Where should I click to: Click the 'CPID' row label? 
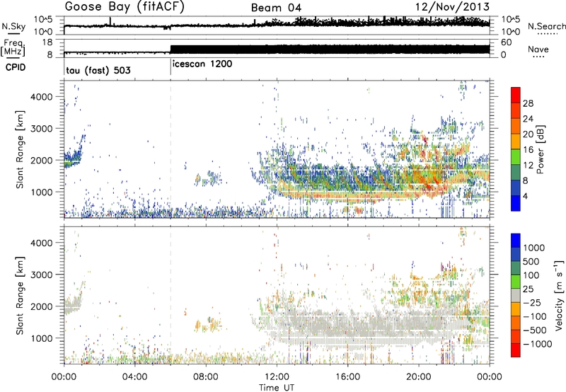tap(16, 67)
